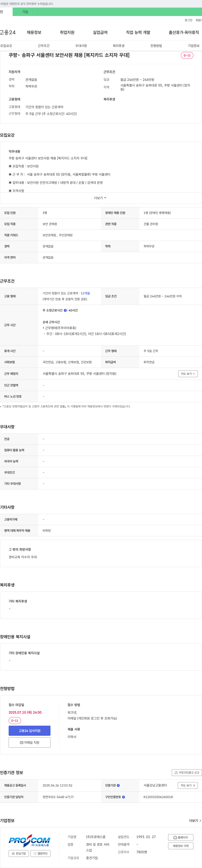Click 구인인증번호 K120032506260018
The width and height of the screenshot is (202, 868).
click(158, 797)
